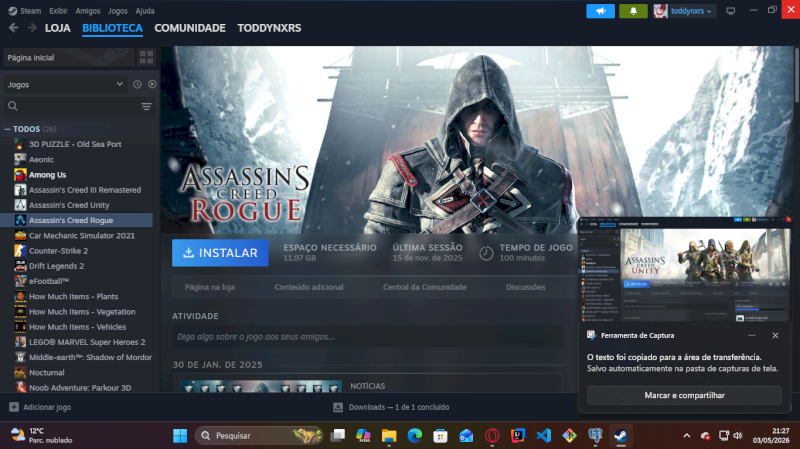
Task: Sort library by recent activity clock icon
Action: pos(137,84)
